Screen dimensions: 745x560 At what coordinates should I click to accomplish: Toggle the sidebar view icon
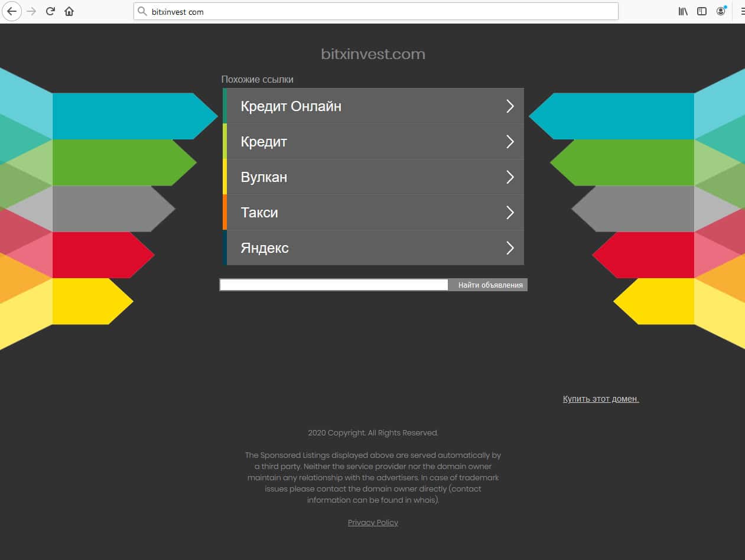coord(702,11)
